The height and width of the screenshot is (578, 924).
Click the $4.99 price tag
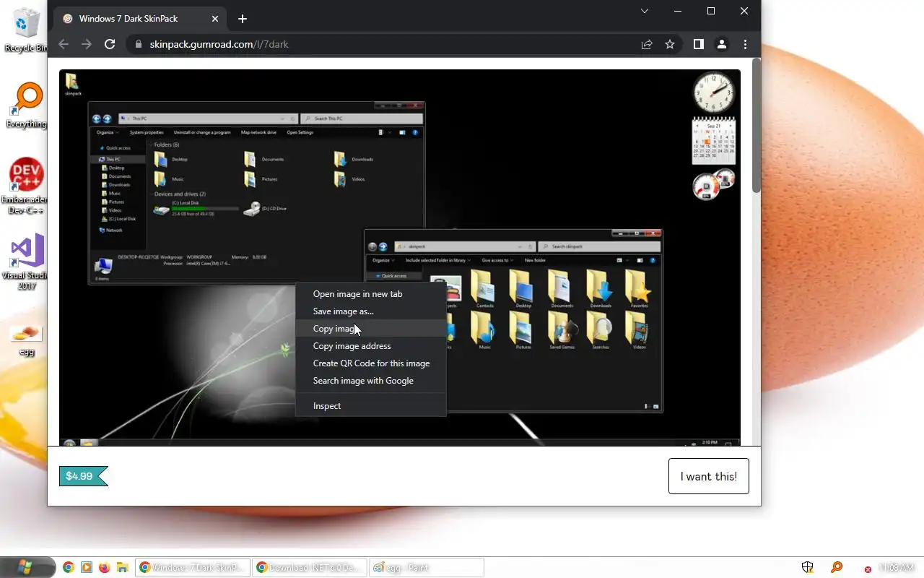83,476
